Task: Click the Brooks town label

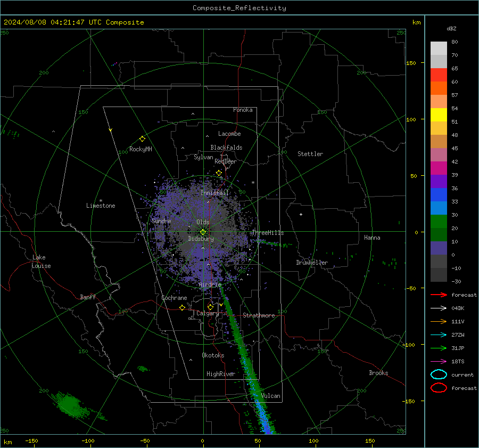Action: [x=378, y=373]
